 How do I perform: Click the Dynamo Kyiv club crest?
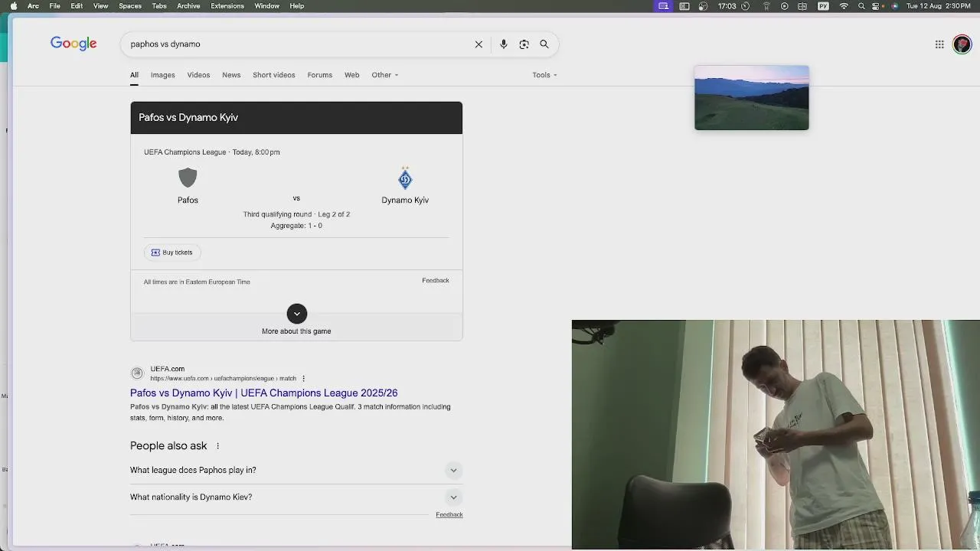click(x=405, y=178)
